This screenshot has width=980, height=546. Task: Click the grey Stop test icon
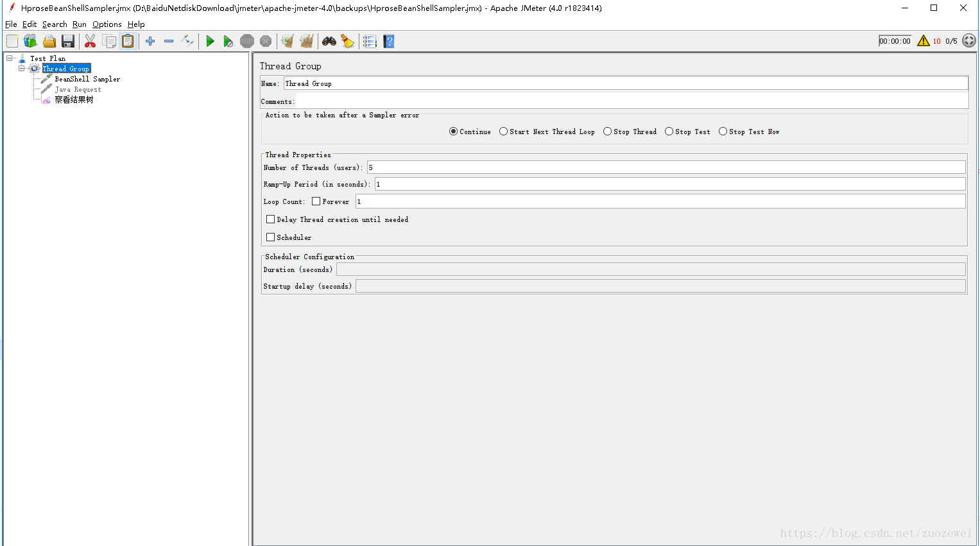(247, 41)
